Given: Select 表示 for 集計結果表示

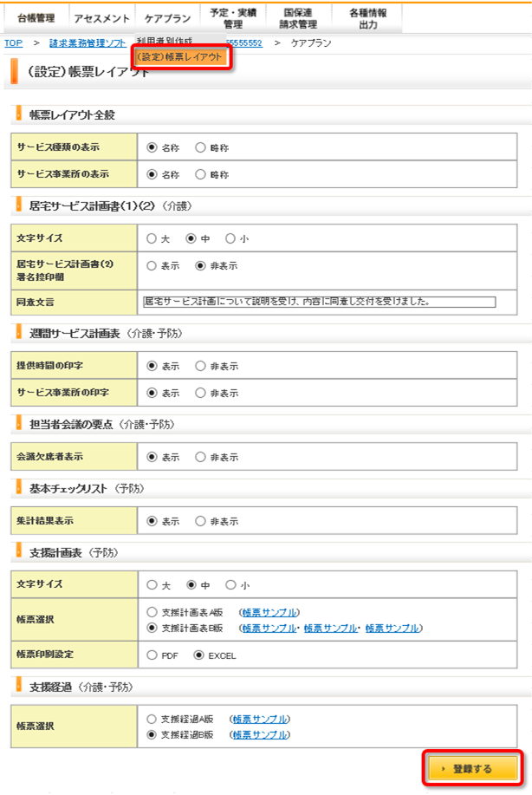Looking at the screenshot, I should pos(152,521).
